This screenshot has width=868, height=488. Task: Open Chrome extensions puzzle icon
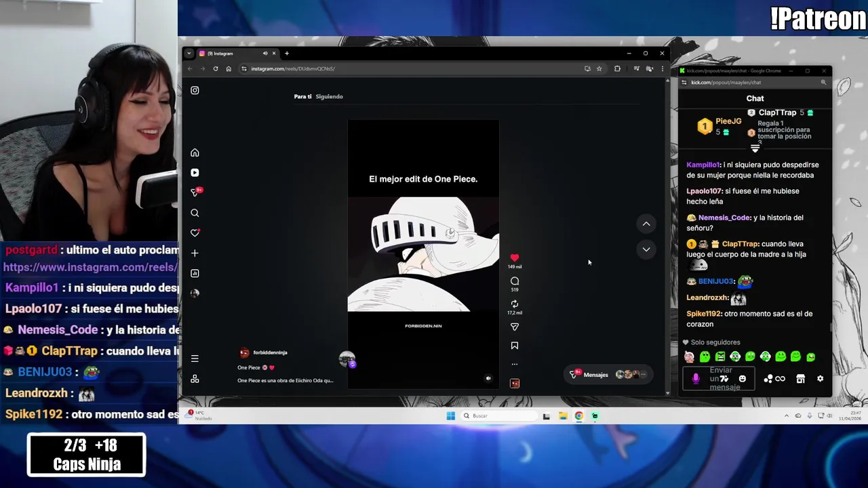[x=617, y=68]
